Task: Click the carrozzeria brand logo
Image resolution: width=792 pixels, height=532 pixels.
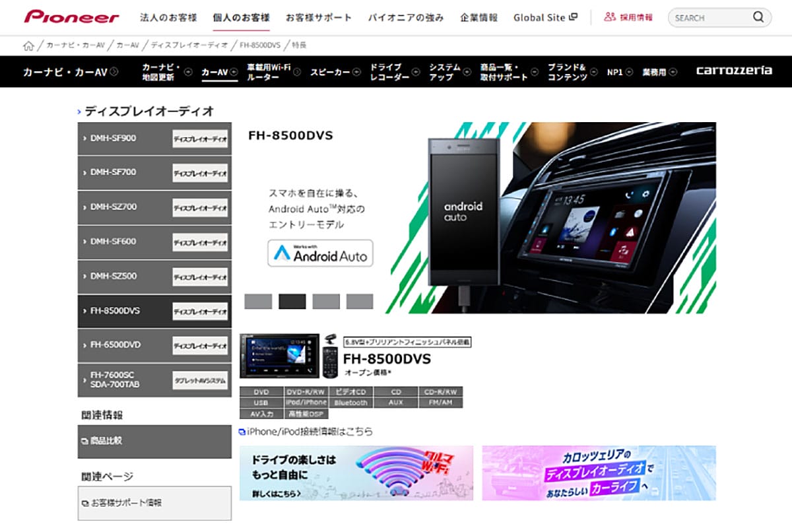Action: 734,71
